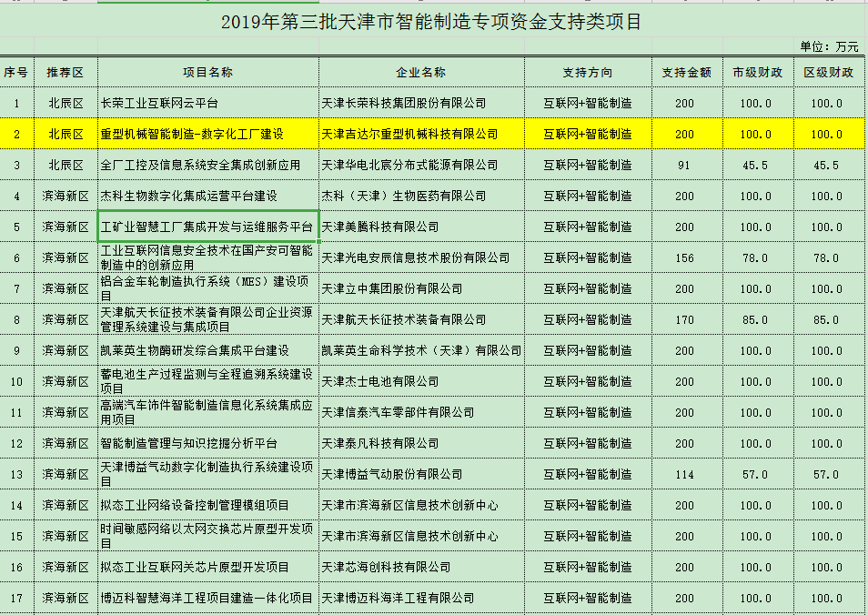Click the support amount cell showing 114

pos(686,474)
